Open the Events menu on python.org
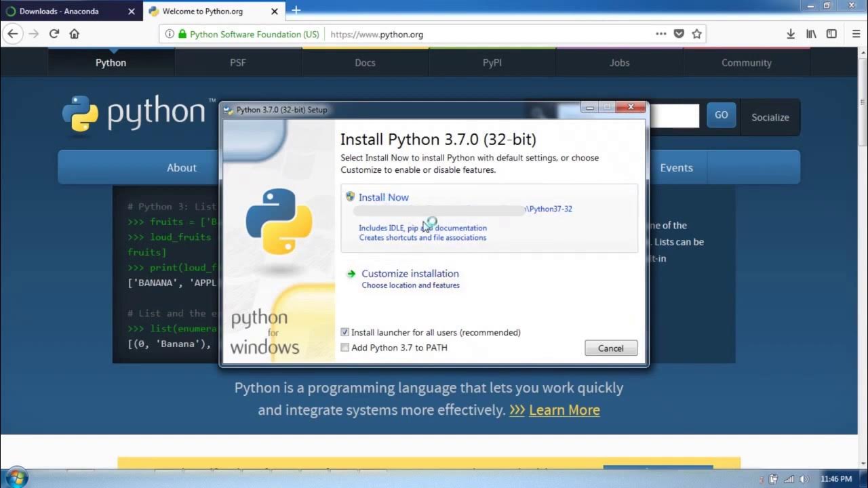Viewport: 868px width, 488px height. [677, 167]
